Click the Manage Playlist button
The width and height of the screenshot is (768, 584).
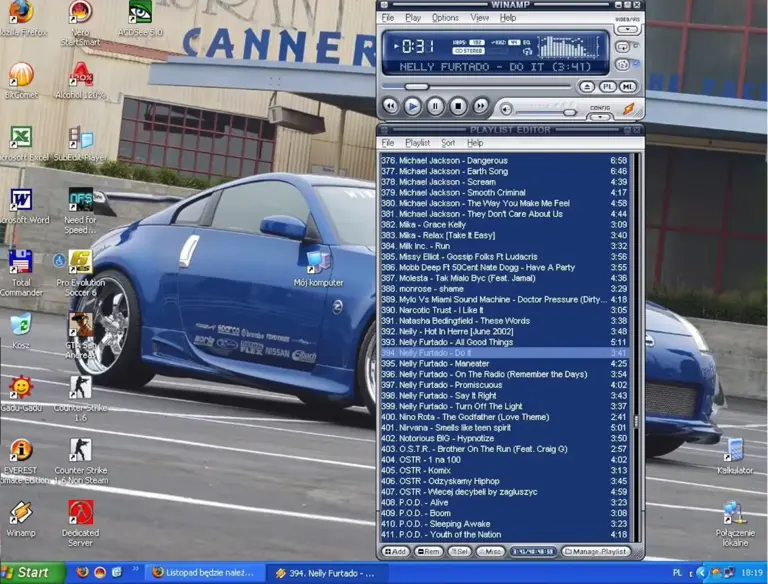pos(595,551)
